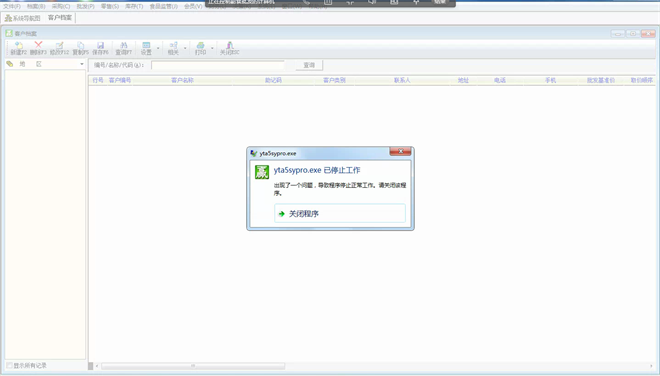Click the 批发基准价 column header
This screenshot has width=660, height=376.
coord(601,80)
